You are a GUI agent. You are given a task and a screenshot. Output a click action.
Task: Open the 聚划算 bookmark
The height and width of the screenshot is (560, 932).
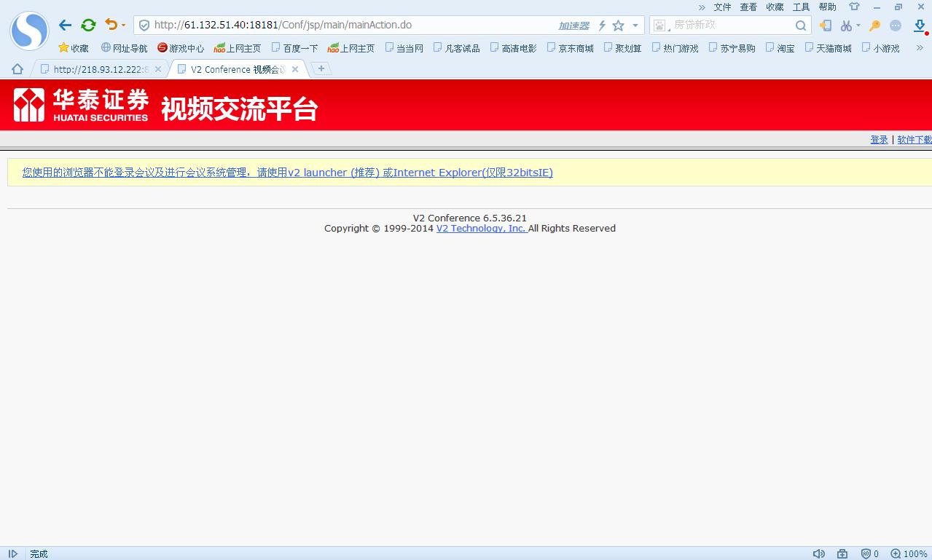click(623, 48)
